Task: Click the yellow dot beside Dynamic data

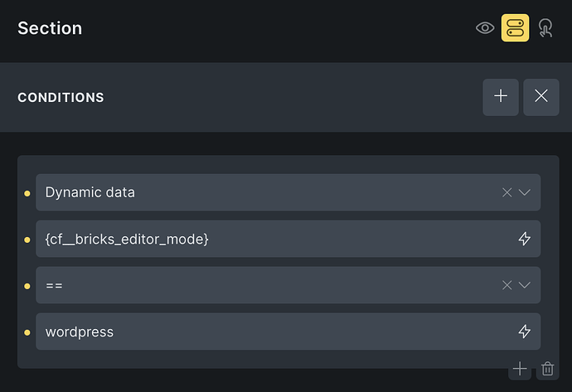Action: (27, 193)
